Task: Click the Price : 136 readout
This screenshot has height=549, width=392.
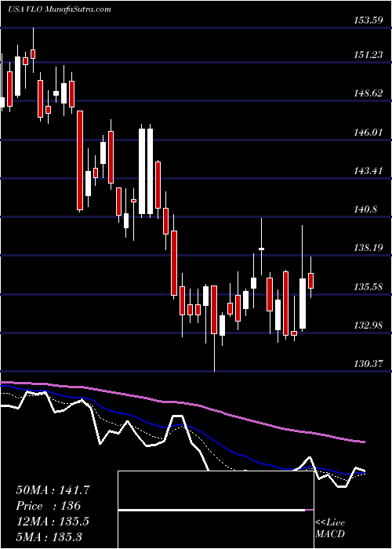Action: 49,505
